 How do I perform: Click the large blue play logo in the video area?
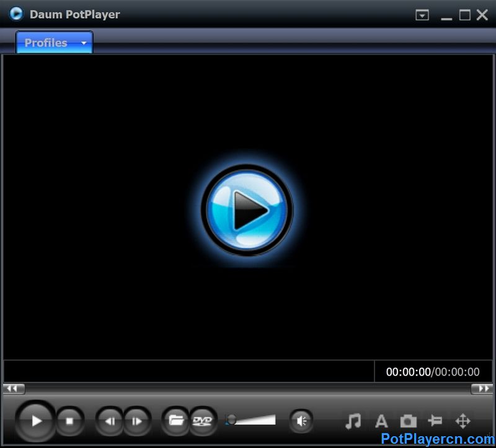247,211
